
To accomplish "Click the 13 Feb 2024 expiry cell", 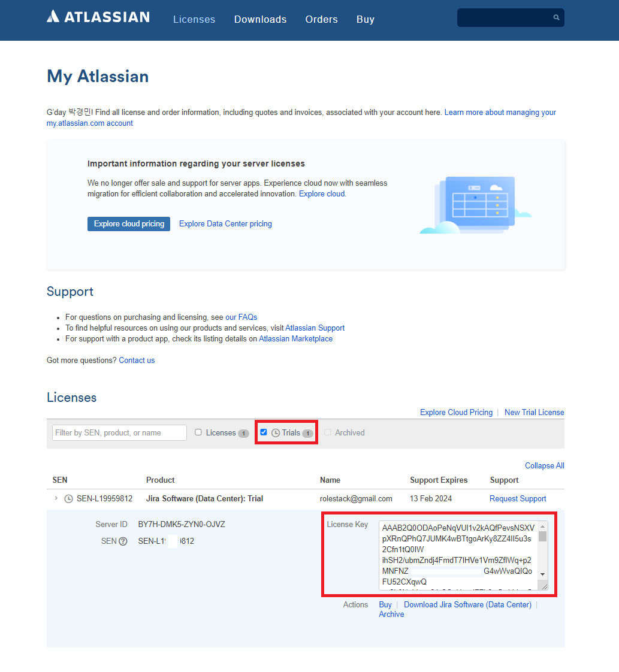I will coord(431,499).
